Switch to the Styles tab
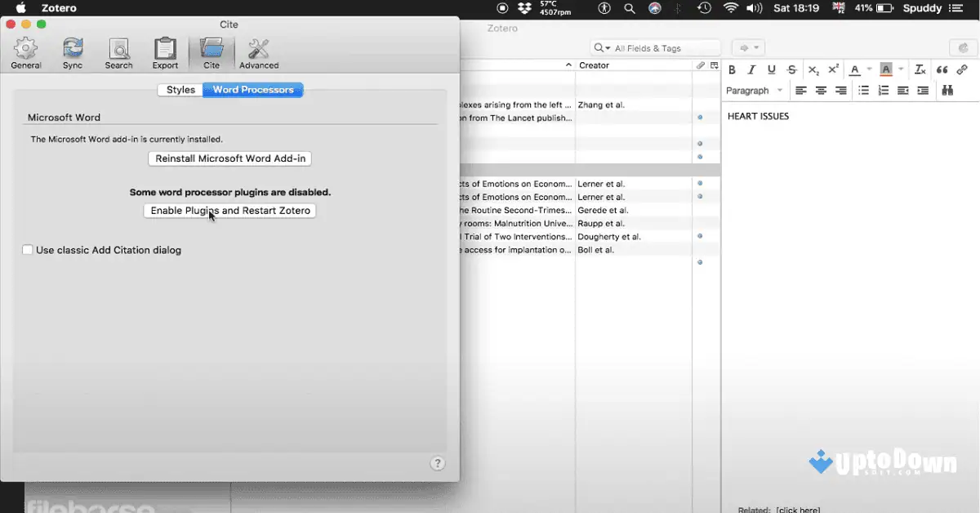 [x=180, y=90]
